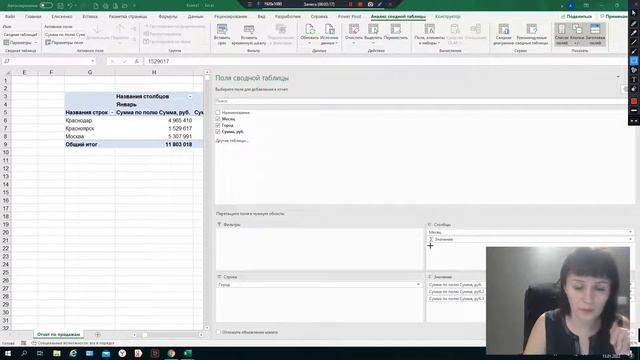640x360 pixels.
Task: Click the camera snapshot icon in recorder bar
Action: 370,4
